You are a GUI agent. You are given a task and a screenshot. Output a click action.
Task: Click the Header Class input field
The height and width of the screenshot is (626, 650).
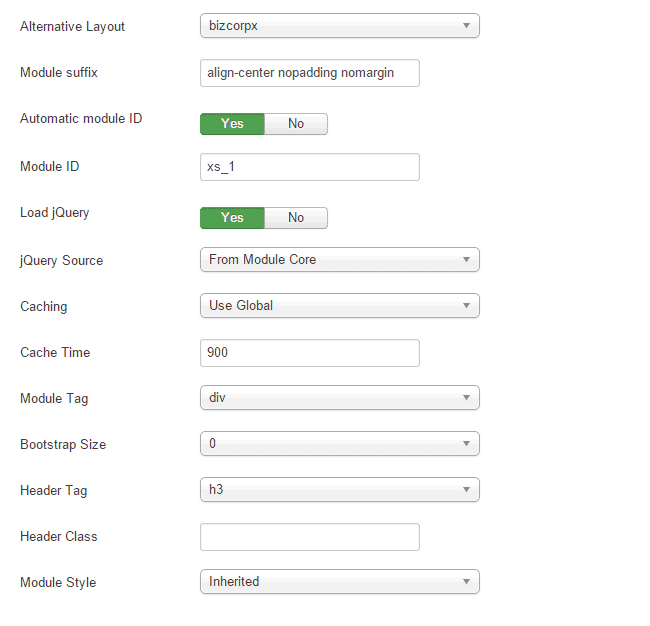coord(309,537)
